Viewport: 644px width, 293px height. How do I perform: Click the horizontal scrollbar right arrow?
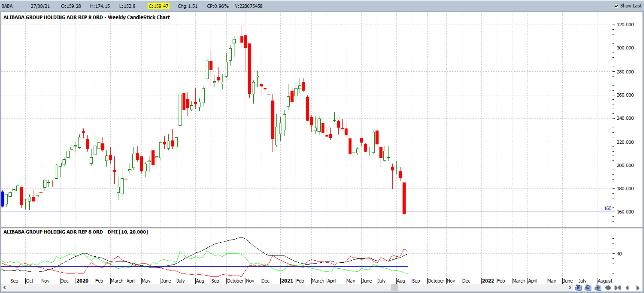click(x=570, y=288)
